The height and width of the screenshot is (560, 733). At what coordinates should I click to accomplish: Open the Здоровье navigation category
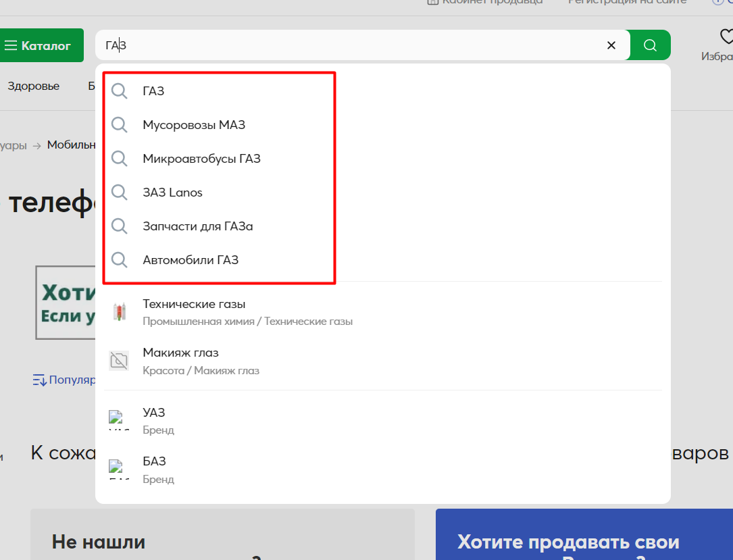click(x=34, y=86)
